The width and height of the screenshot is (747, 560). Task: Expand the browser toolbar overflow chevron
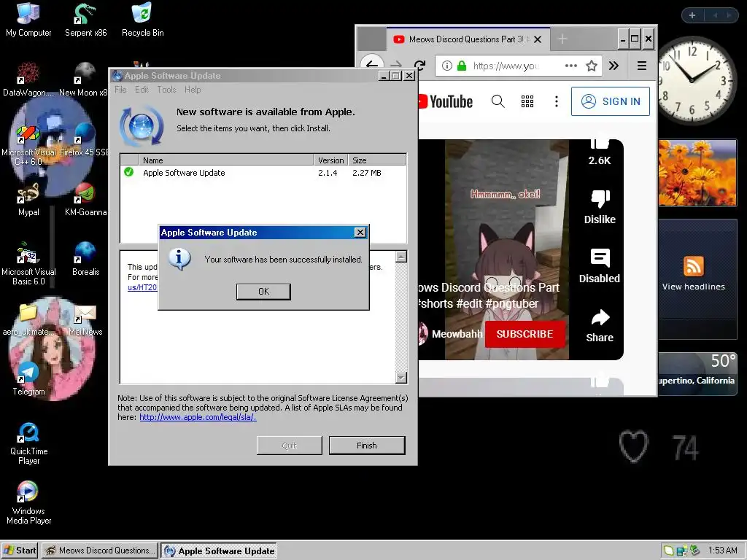click(614, 66)
